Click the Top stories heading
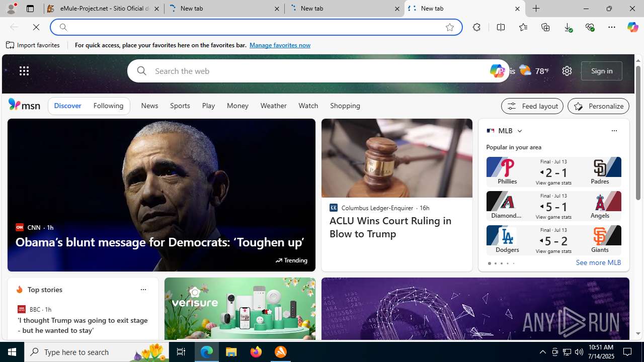This screenshot has height=362, width=644. click(x=45, y=290)
